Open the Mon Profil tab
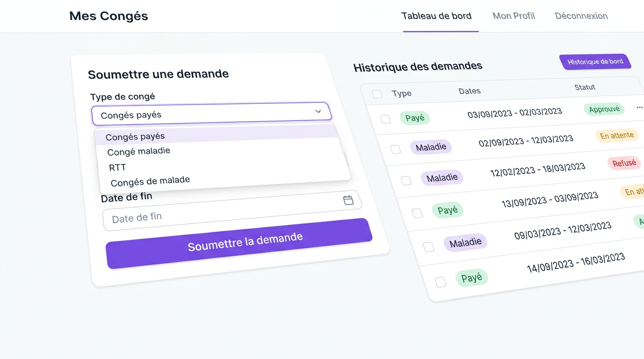 513,16
